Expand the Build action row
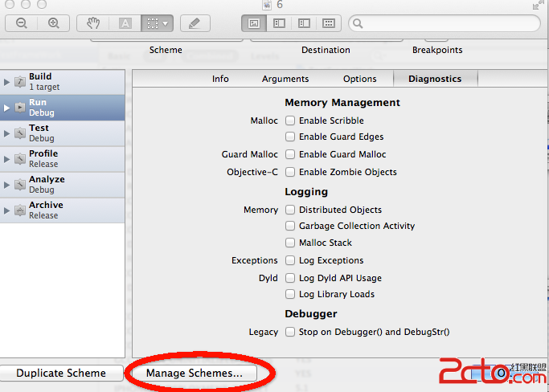The width and height of the screenshot is (549, 392). [x=6, y=82]
